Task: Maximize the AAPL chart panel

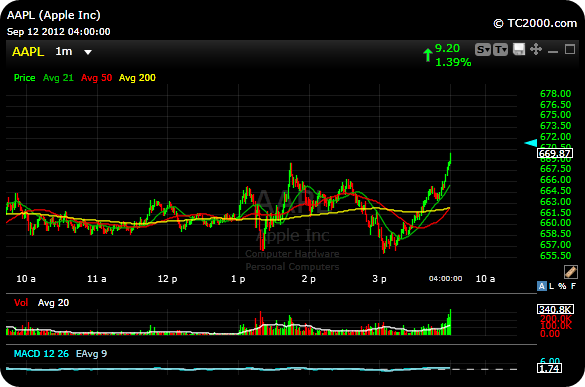Action: pos(570,49)
